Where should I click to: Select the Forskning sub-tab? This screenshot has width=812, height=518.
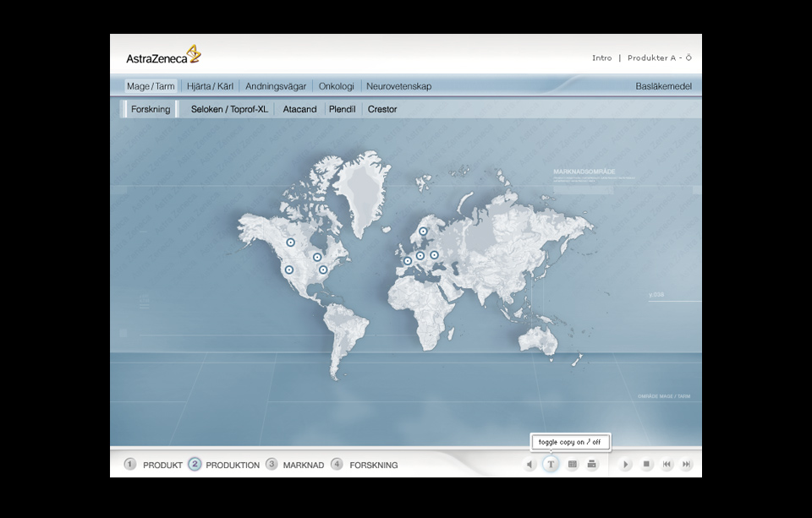151,109
